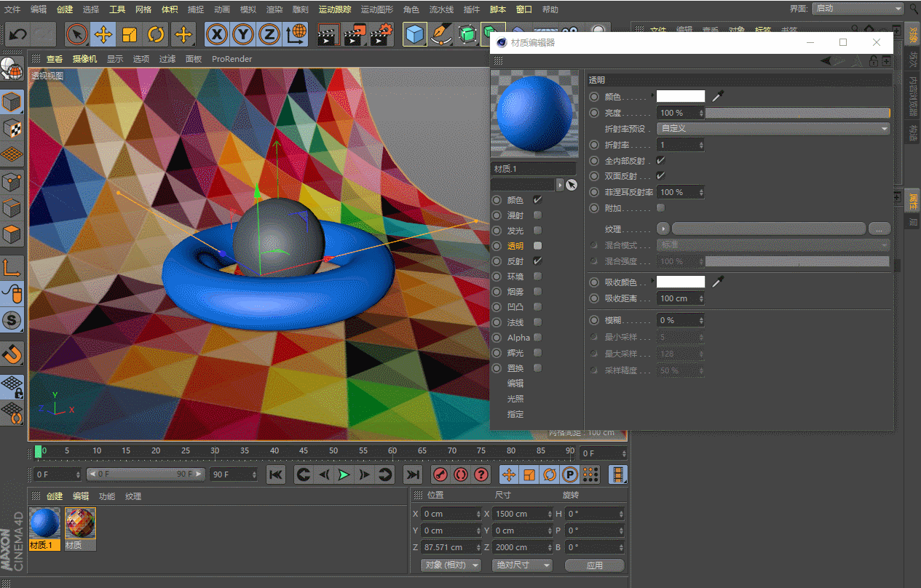Viewport: 921px width, 588px height.
Task: Toggle the X axis lock
Action: [216, 34]
